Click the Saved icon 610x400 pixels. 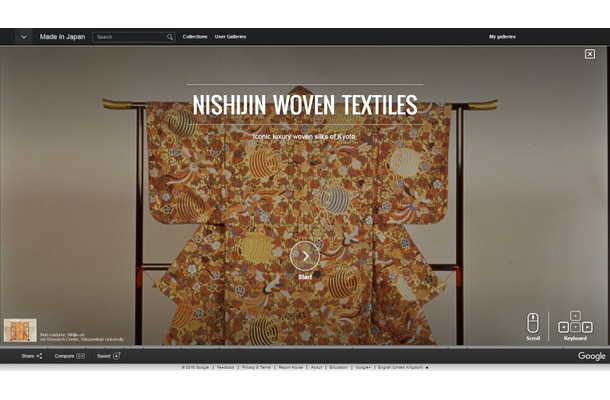click(x=116, y=356)
